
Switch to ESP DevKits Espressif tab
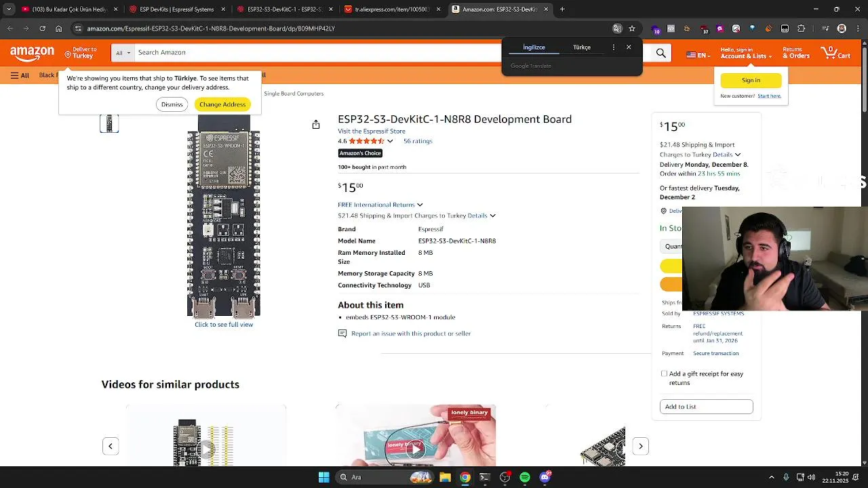pos(176,9)
